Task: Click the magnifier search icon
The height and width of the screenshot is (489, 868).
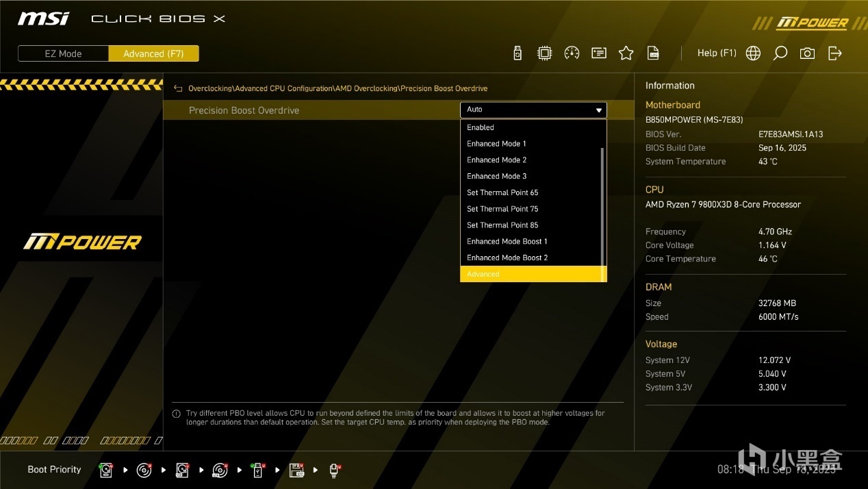Action: click(x=780, y=53)
